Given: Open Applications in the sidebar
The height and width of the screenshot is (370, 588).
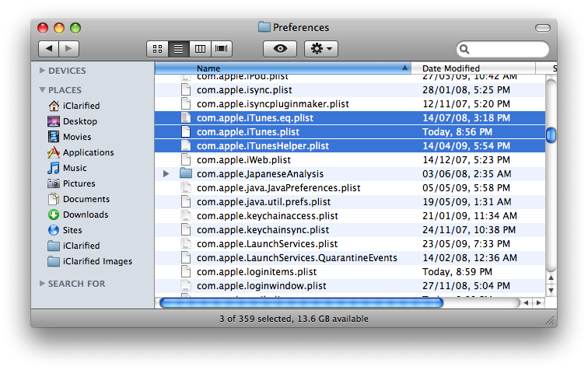Looking at the screenshot, I should [x=81, y=152].
